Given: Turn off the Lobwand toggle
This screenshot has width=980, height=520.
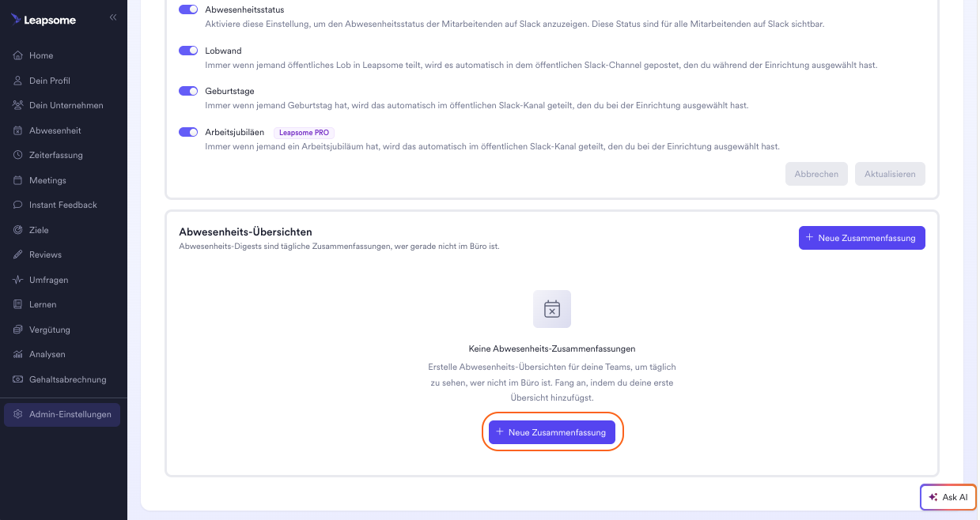Looking at the screenshot, I should [x=188, y=51].
